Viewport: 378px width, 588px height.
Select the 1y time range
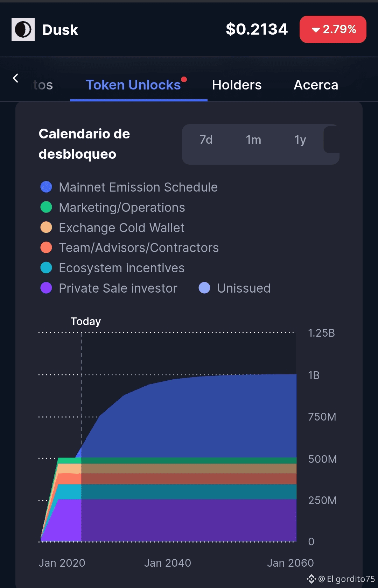(x=300, y=140)
